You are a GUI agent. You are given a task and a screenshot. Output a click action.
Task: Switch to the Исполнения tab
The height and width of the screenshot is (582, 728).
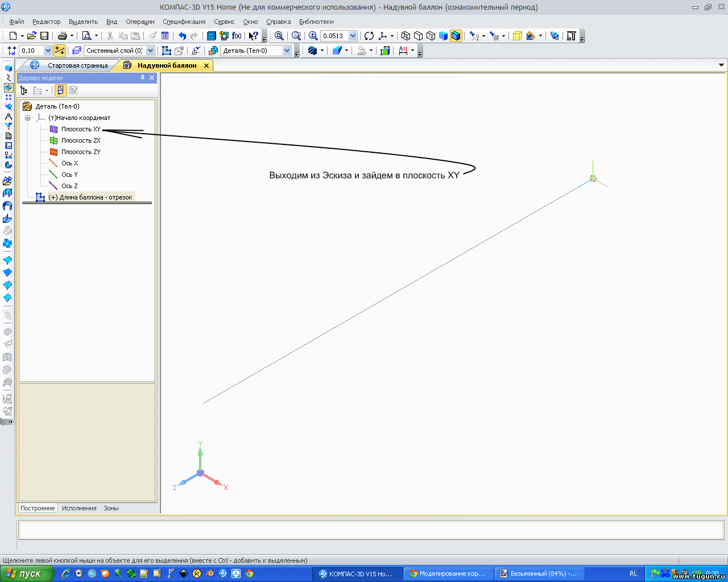pyautogui.click(x=79, y=508)
